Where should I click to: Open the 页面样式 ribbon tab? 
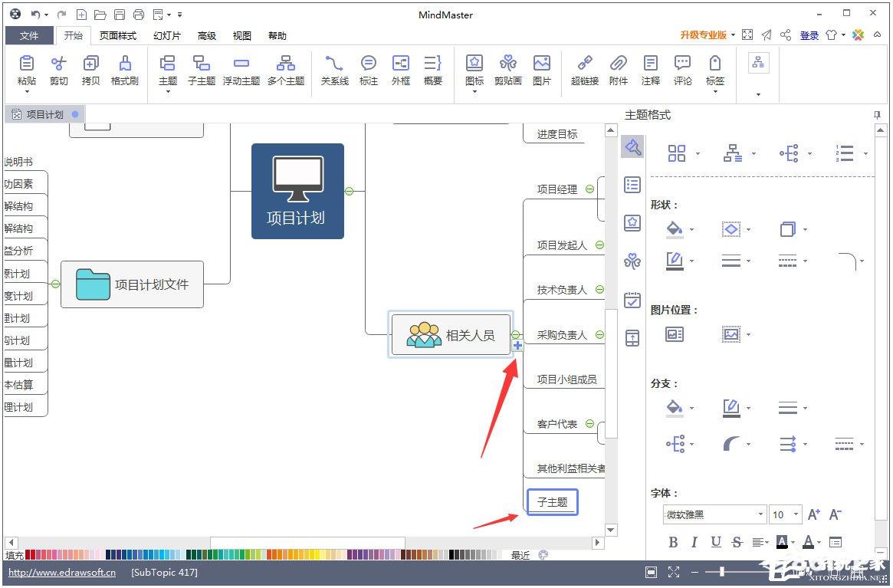click(x=117, y=36)
